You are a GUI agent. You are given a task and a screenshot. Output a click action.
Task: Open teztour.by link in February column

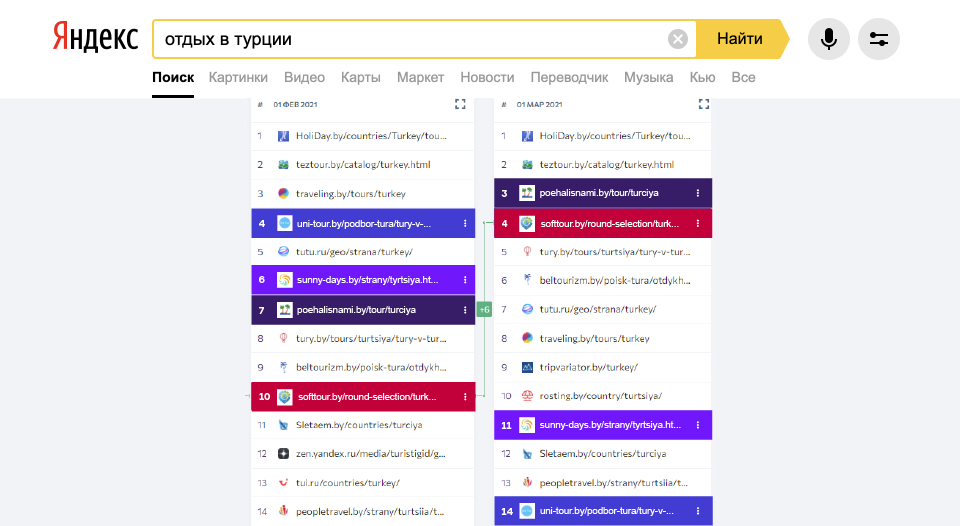363,165
